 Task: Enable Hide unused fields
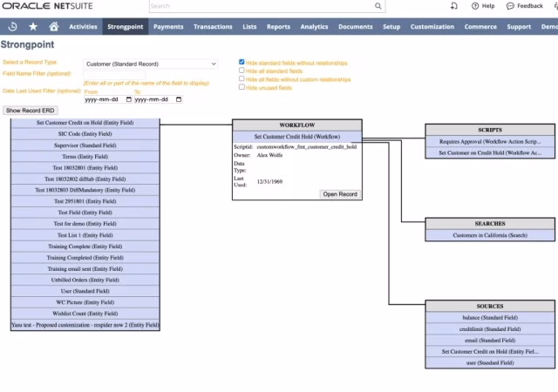click(242, 87)
